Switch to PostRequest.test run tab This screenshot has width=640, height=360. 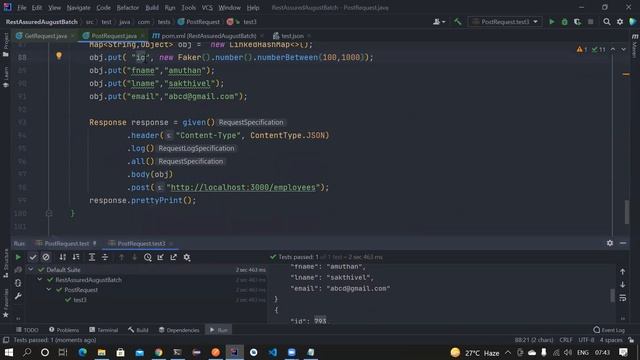(x=66, y=244)
